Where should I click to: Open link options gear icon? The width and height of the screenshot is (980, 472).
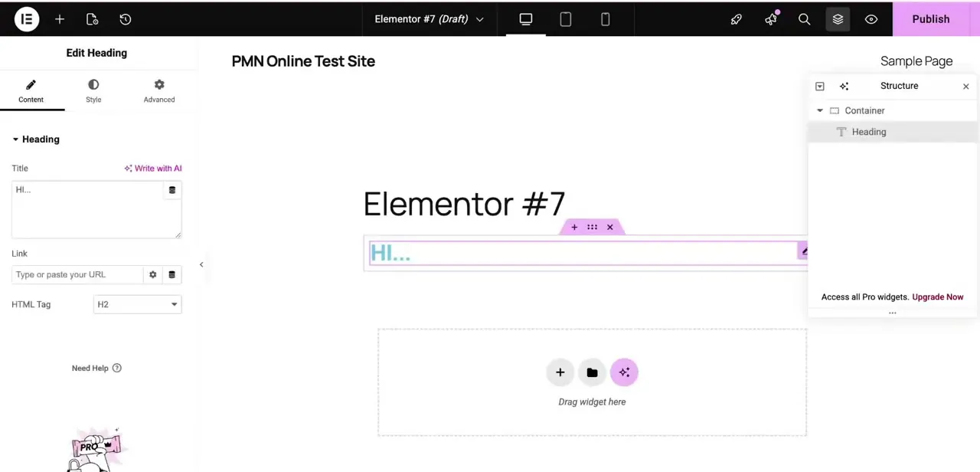(153, 274)
